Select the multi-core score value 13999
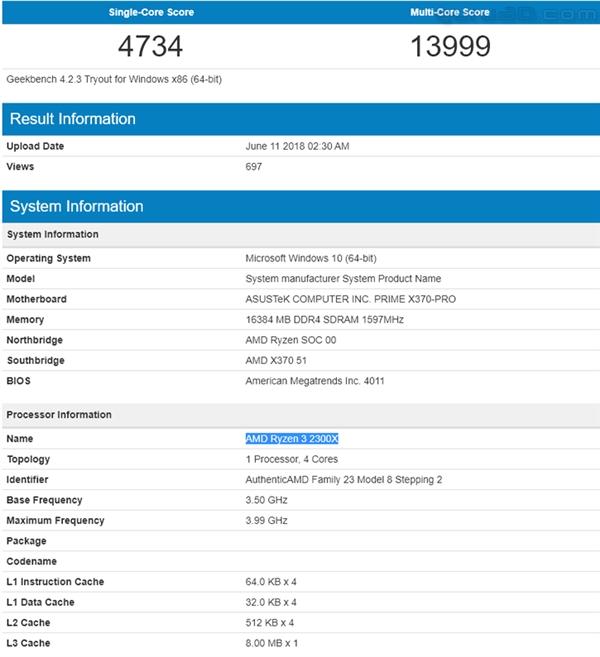This screenshot has width=600, height=657. tap(450, 47)
